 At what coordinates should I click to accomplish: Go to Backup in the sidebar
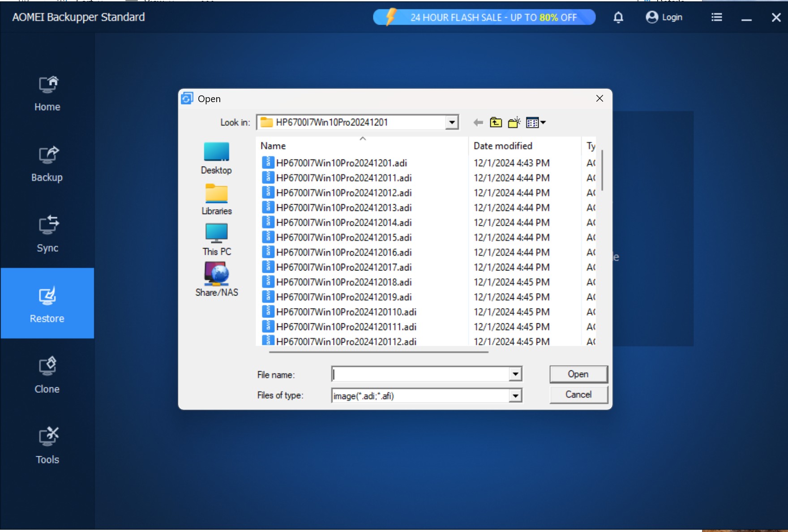(47, 164)
